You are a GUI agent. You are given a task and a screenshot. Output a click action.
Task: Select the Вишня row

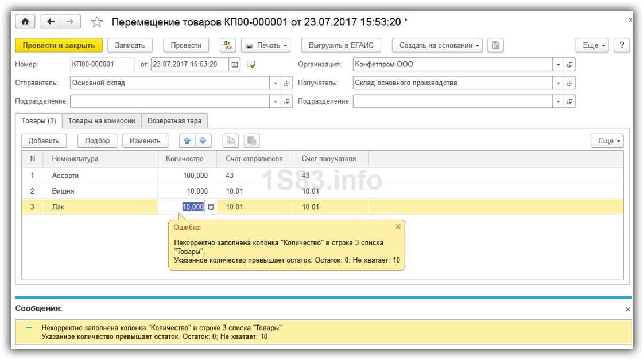tap(323, 191)
